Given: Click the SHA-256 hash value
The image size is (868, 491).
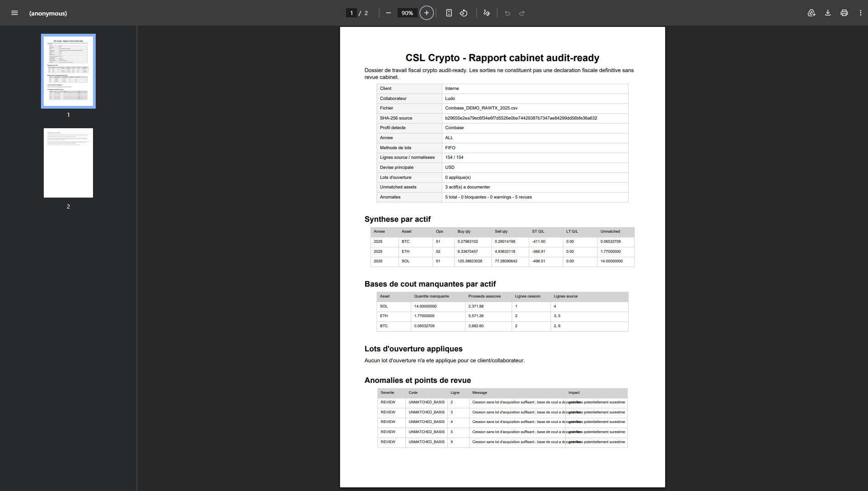Looking at the screenshot, I should coord(521,118).
